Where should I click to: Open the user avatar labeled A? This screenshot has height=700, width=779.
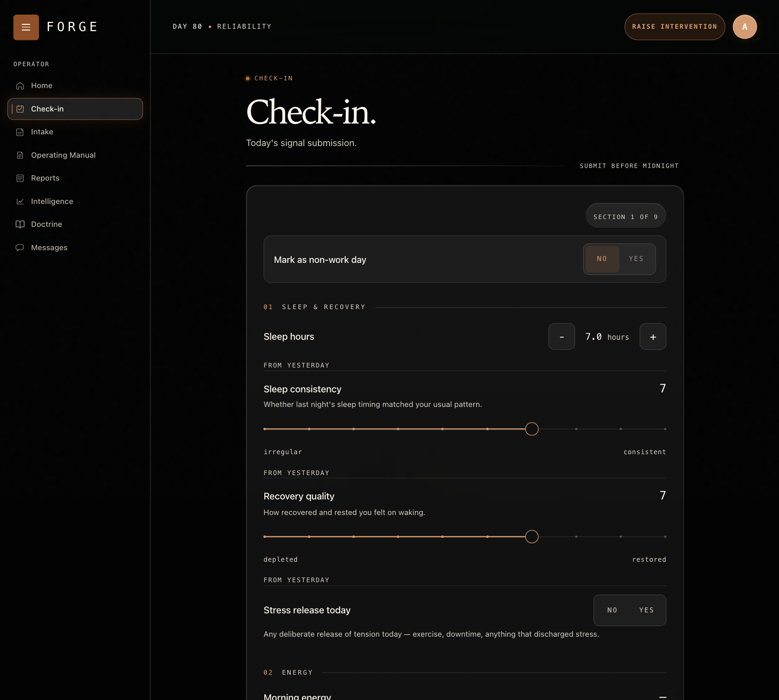tap(744, 27)
